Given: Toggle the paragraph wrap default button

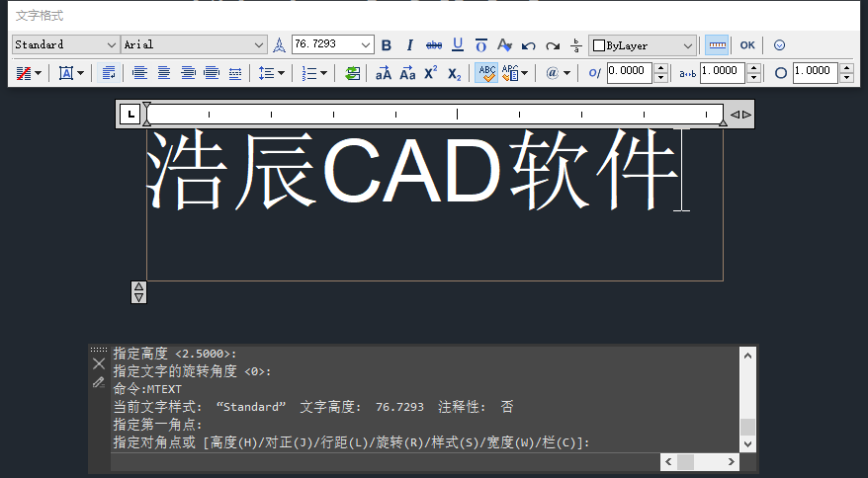Looking at the screenshot, I should [109, 73].
